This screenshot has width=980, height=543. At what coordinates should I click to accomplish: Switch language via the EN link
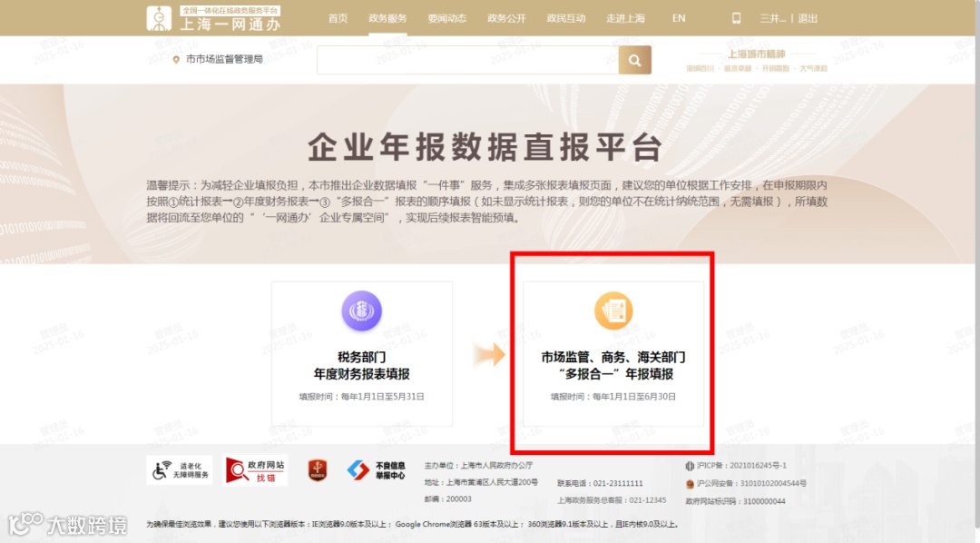tap(679, 18)
